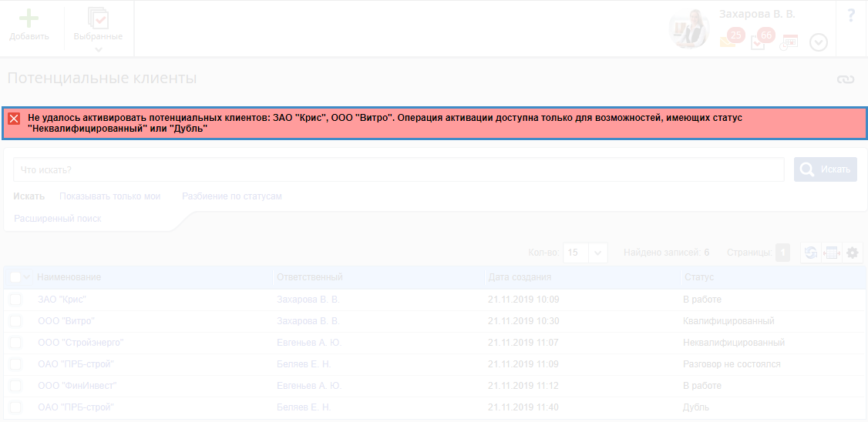868x422 pixels.
Task: Open the Расширенный поиск tab
Action: pos(58,219)
